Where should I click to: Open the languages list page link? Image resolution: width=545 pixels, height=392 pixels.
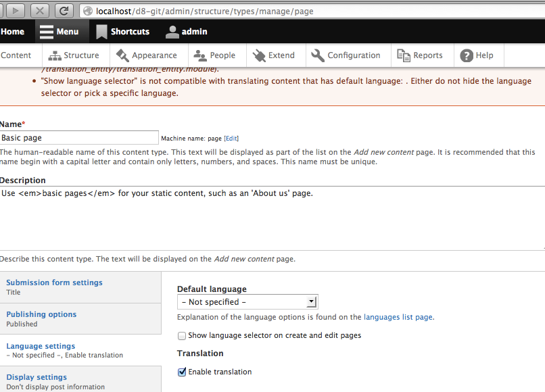[398, 317]
